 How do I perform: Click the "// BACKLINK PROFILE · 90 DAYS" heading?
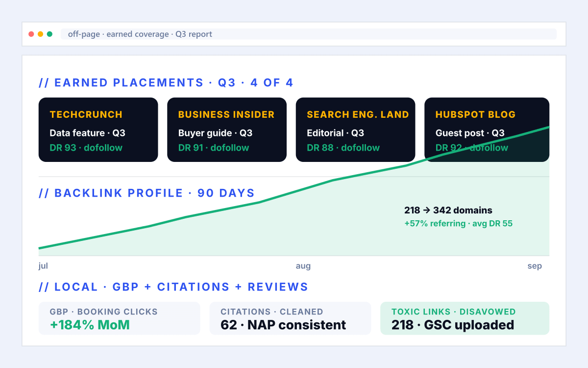[147, 193]
